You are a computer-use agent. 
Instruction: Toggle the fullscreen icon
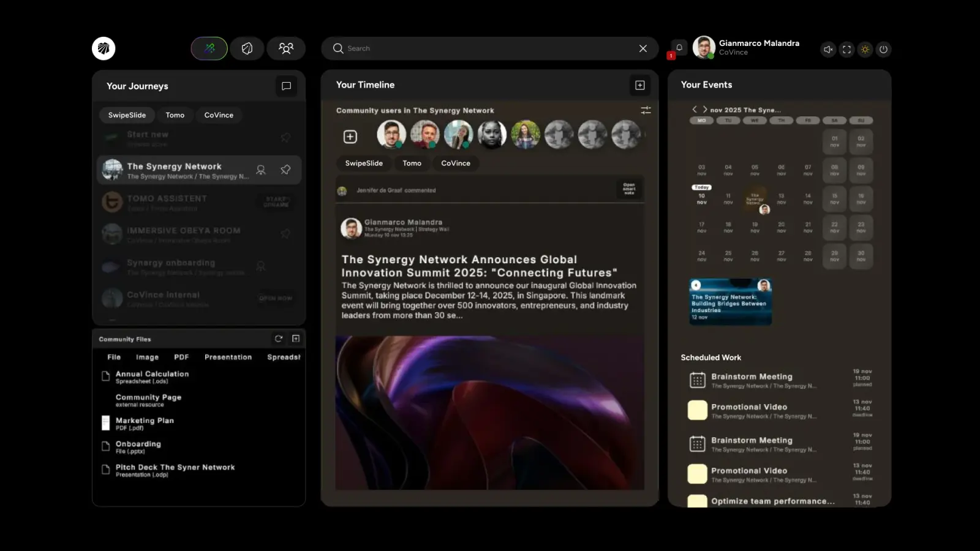tap(846, 50)
